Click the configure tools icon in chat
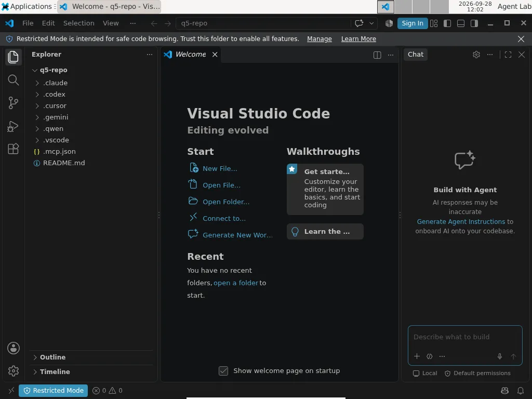 [430, 356]
